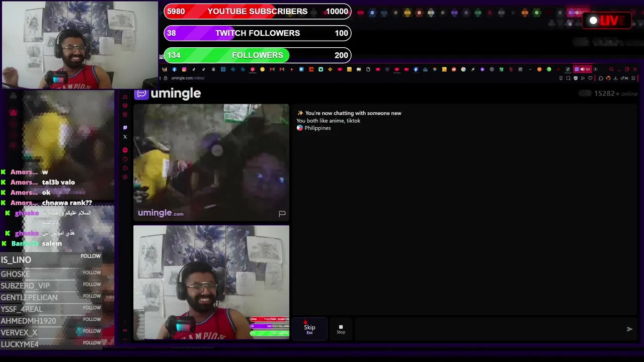Switch to the Google browser tab

463,69
